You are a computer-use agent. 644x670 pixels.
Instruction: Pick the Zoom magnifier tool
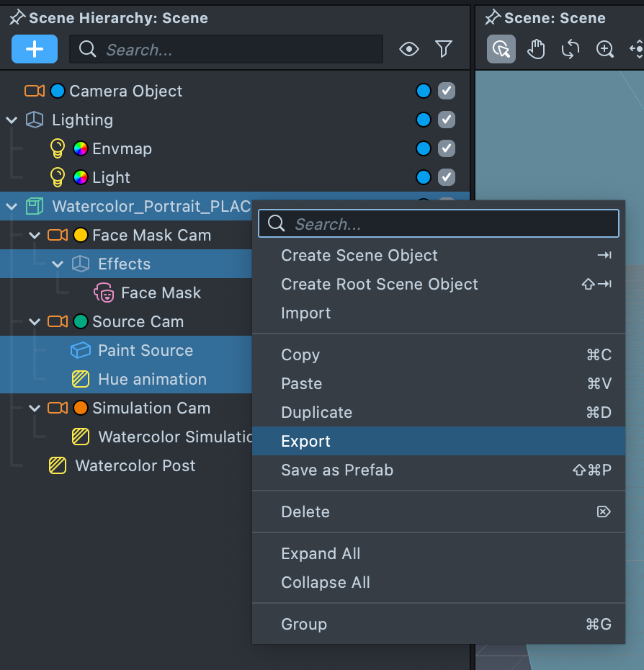coord(605,49)
